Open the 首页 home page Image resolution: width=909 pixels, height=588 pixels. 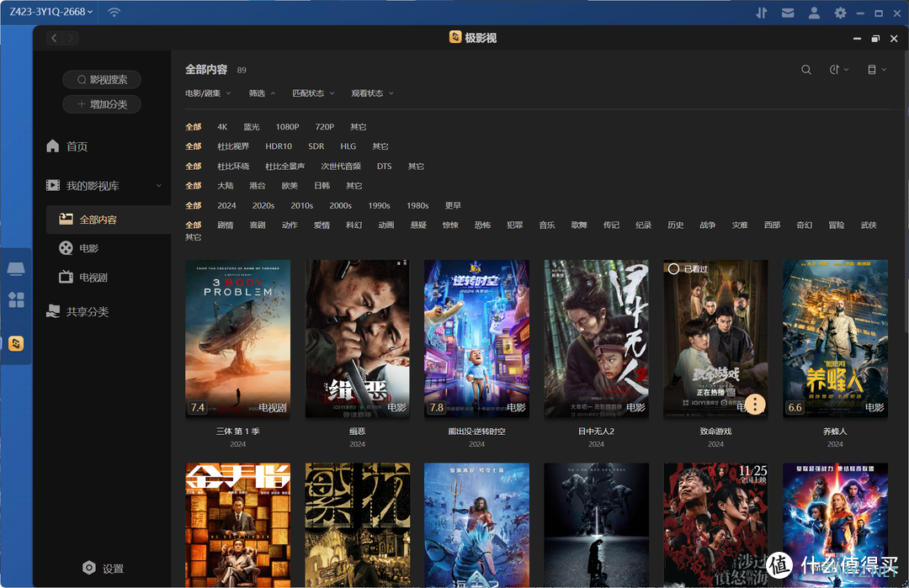67,146
